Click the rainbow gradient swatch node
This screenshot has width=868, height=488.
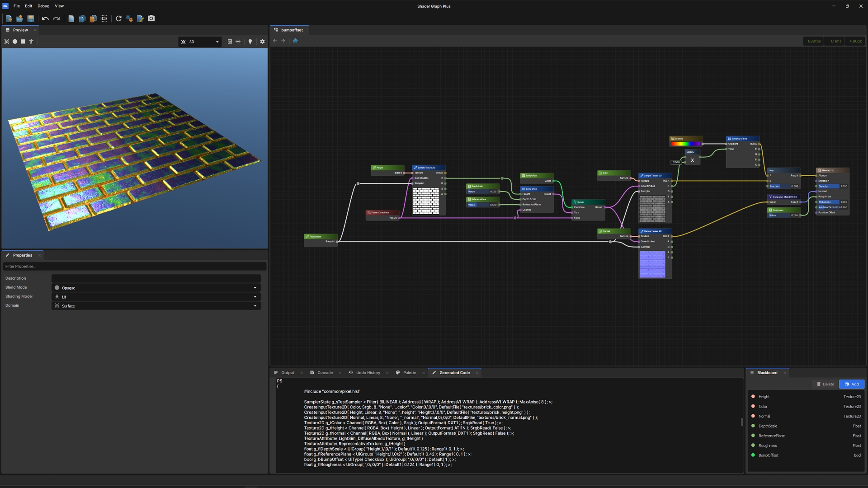pyautogui.click(x=685, y=144)
